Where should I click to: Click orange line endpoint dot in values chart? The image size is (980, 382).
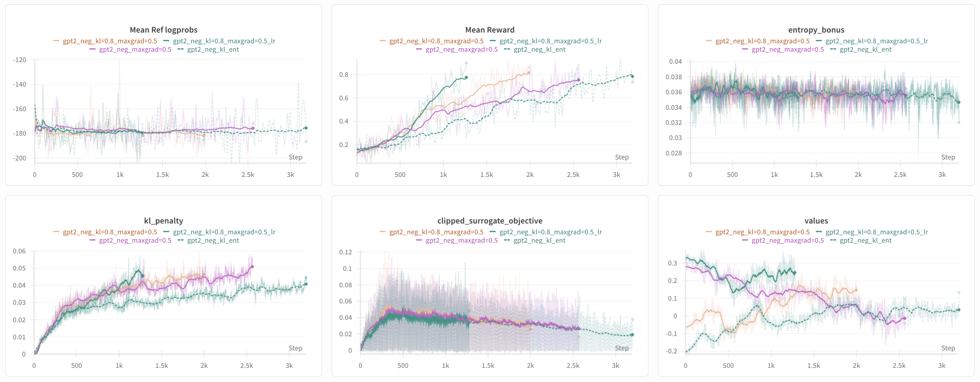[x=856, y=290]
